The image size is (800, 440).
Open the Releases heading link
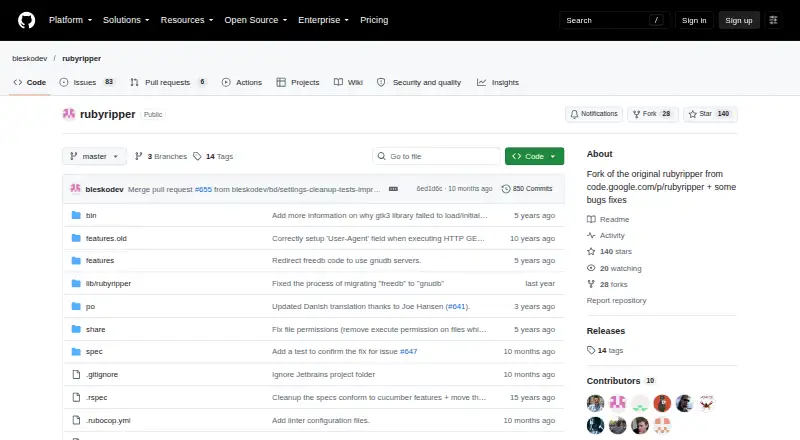[x=606, y=331]
